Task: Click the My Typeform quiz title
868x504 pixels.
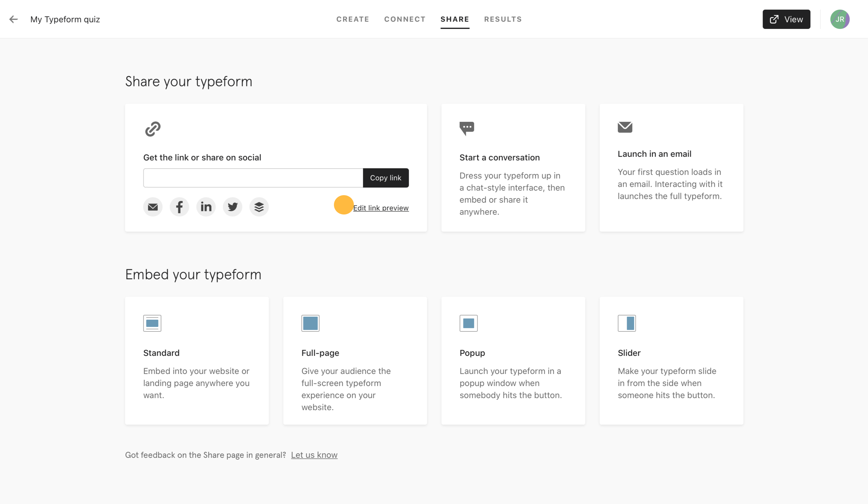Action: [x=65, y=19]
